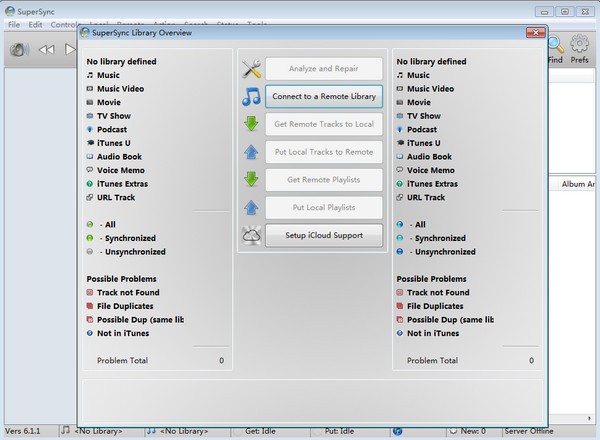
Task: Select left panel All status indicator
Action: (x=90, y=225)
